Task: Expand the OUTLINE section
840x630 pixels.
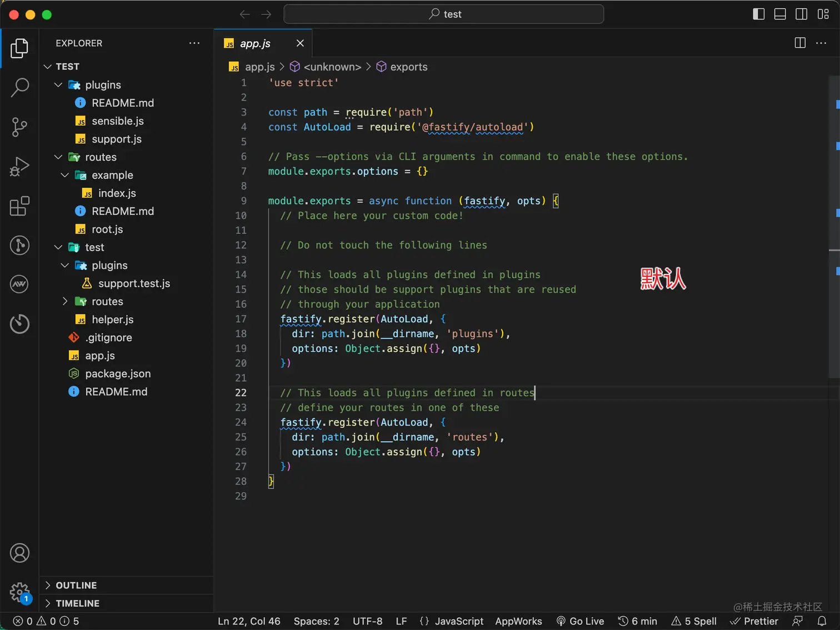Action: (127, 586)
